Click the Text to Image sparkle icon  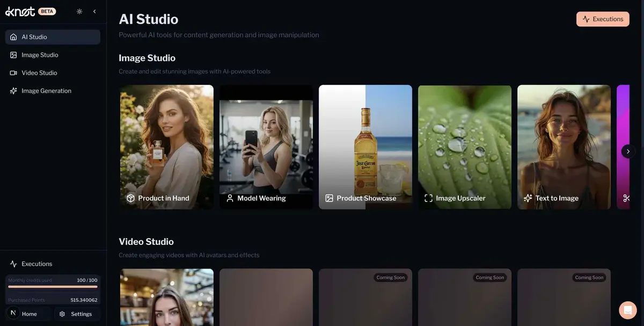tap(528, 198)
